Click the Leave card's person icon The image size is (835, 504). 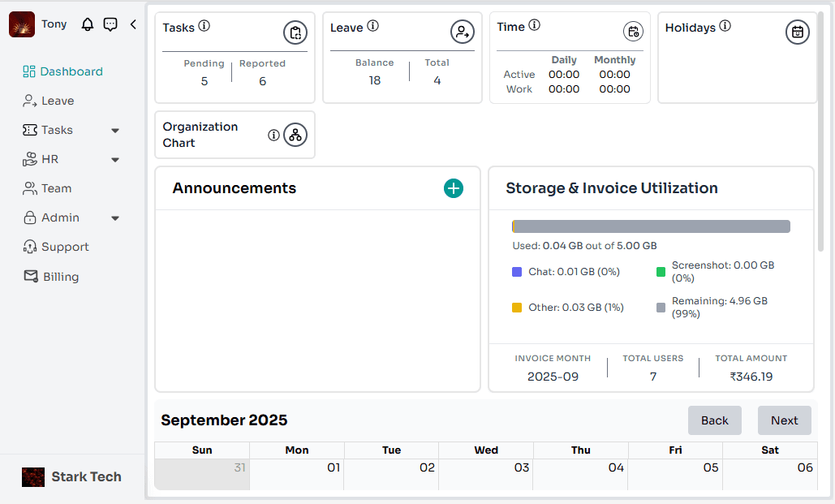pyautogui.click(x=462, y=32)
